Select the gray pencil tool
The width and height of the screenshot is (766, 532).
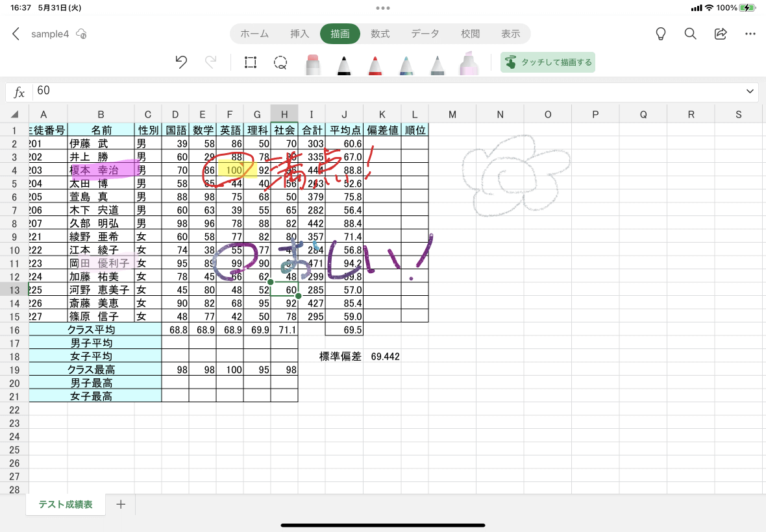[x=438, y=65]
